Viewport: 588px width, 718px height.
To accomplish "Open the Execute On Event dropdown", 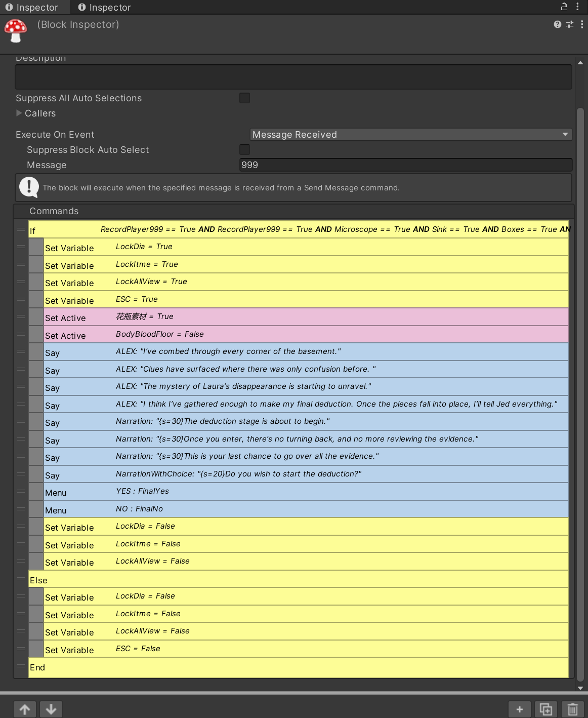I will point(411,134).
